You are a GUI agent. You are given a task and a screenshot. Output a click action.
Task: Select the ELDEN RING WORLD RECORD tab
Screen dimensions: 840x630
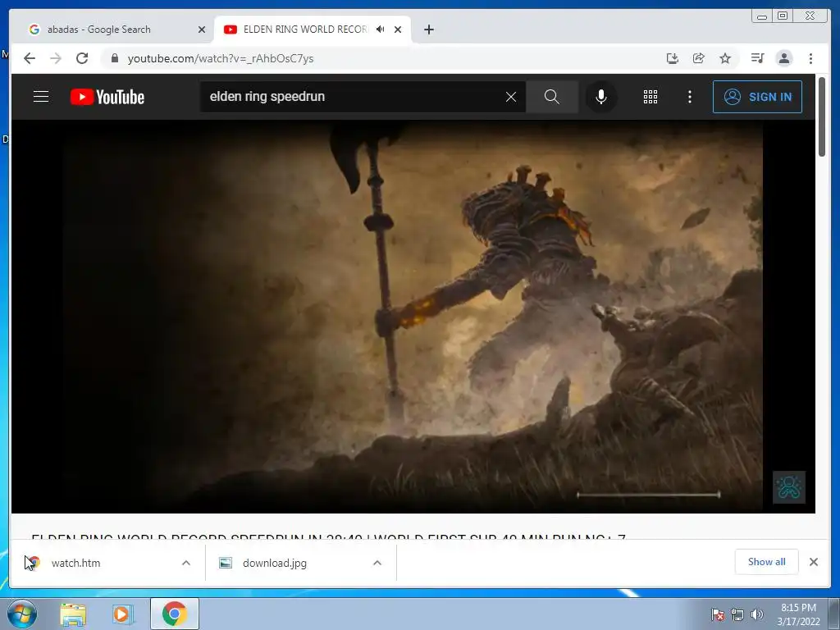305,30
